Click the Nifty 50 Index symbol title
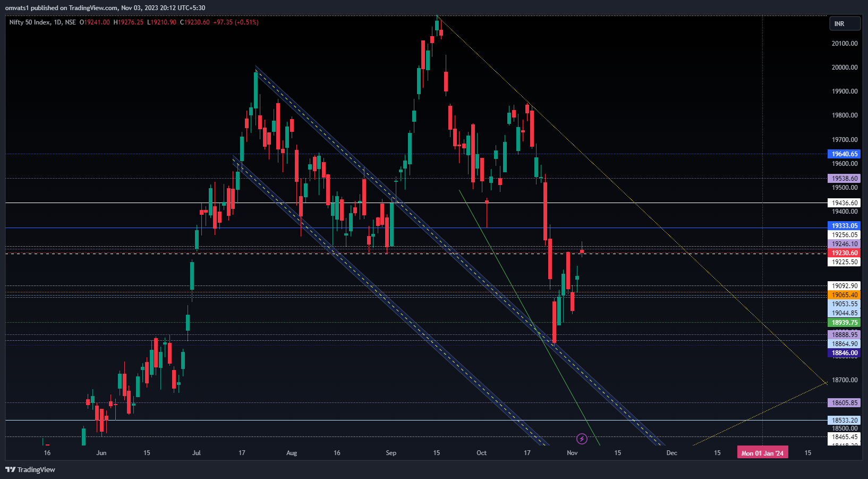The width and height of the screenshot is (868, 479). point(30,22)
